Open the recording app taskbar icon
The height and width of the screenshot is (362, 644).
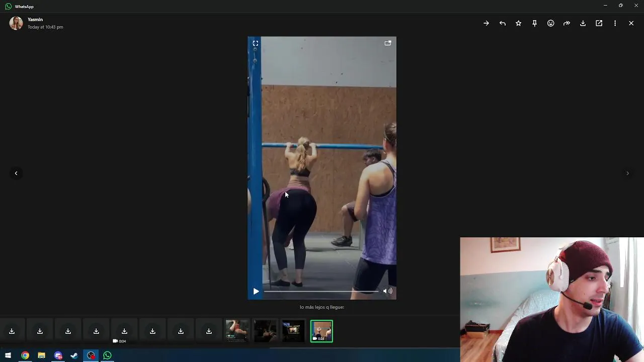click(91, 355)
